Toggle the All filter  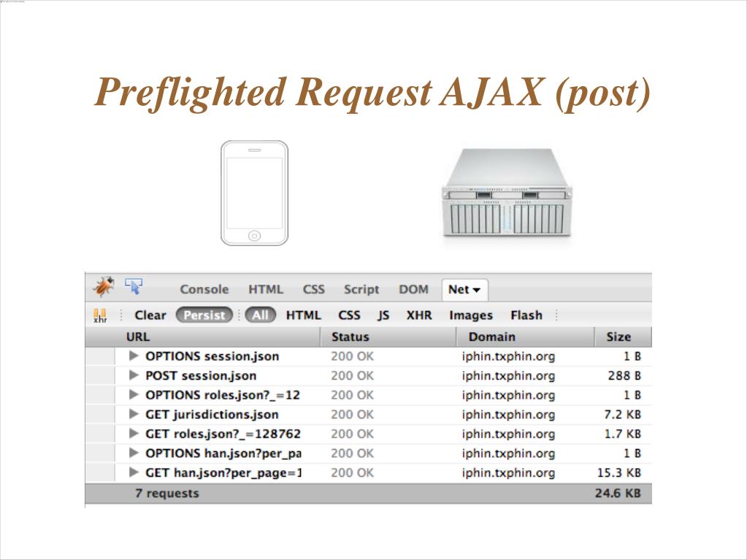click(260, 315)
